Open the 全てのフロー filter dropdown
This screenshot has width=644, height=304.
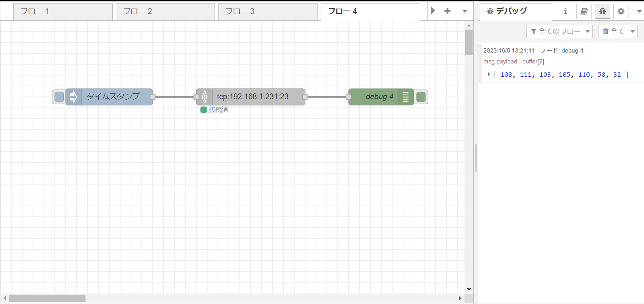[559, 32]
